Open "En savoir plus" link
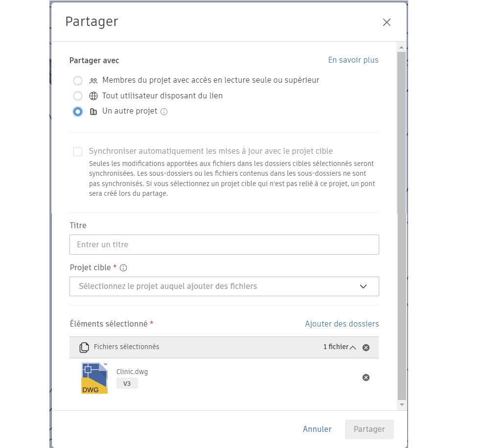481x448 pixels. point(353,60)
